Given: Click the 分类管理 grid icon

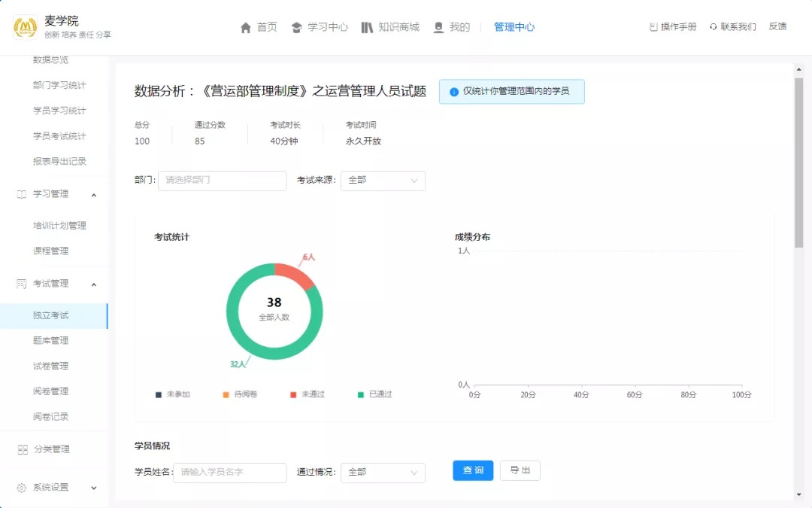Looking at the screenshot, I should [23, 449].
